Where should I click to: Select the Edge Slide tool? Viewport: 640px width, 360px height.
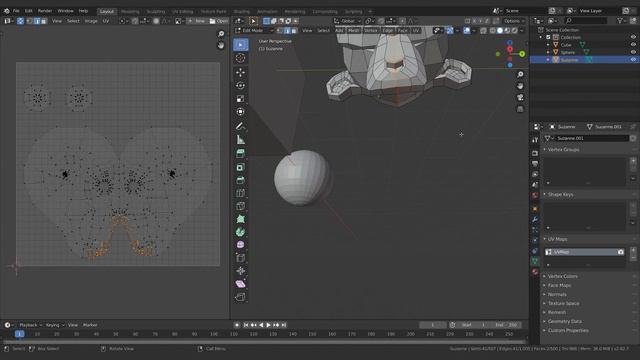coord(240,258)
